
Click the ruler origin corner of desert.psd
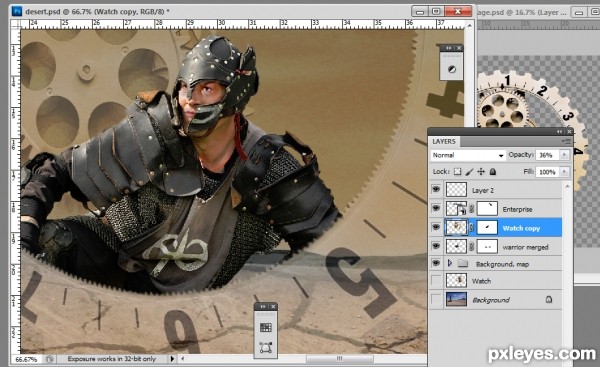click(15, 24)
